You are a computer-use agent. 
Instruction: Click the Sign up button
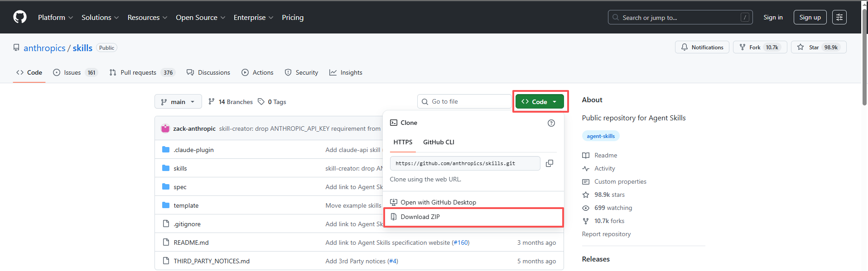point(810,17)
